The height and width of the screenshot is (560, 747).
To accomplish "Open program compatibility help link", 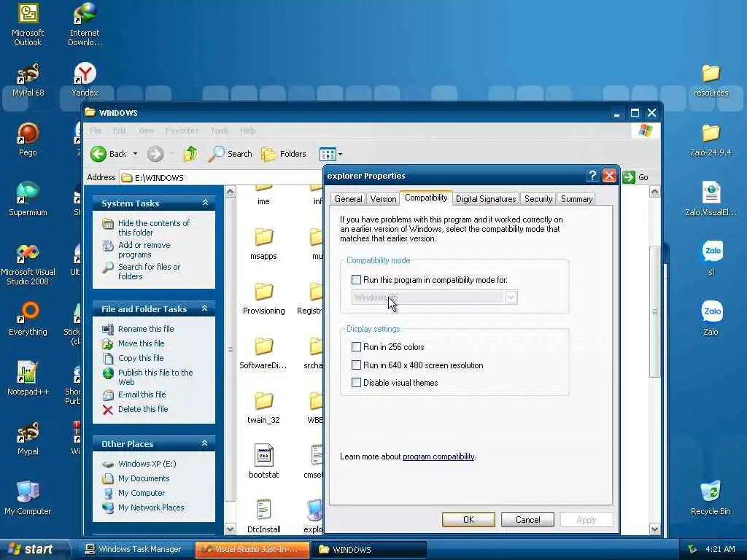I will pyautogui.click(x=438, y=456).
